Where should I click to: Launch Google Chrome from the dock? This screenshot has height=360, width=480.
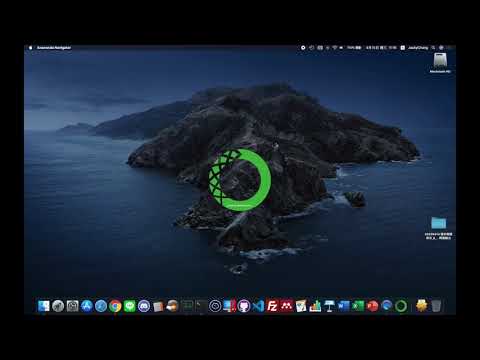115,306
